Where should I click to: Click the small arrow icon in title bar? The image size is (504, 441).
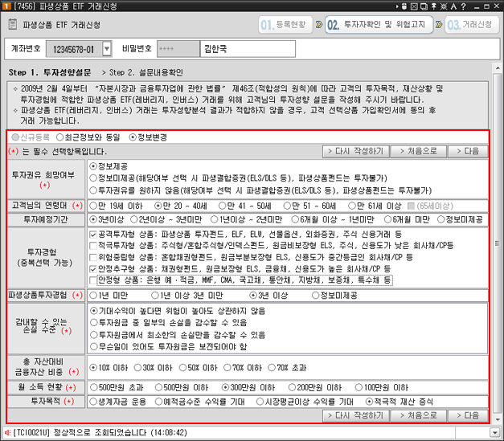[x=397, y=6]
